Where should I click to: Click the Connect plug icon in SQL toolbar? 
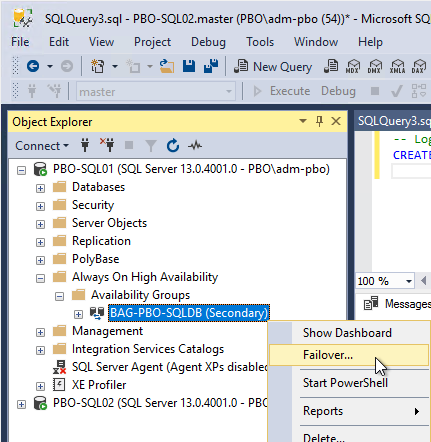pos(32,91)
